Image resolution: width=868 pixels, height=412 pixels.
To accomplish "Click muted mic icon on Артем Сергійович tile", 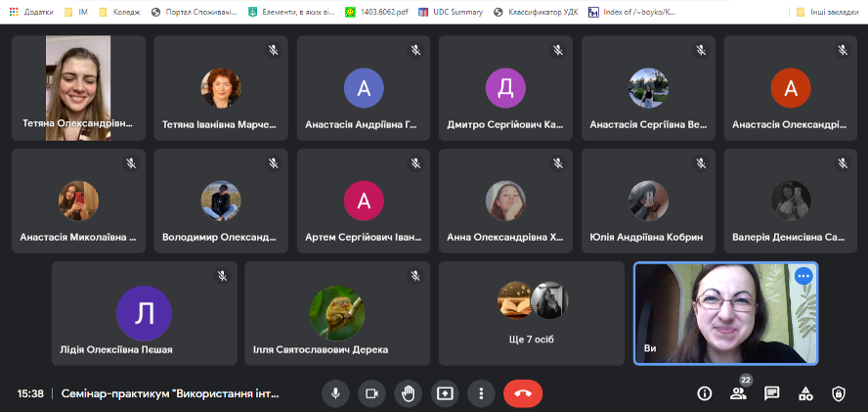I will pos(415,163).
